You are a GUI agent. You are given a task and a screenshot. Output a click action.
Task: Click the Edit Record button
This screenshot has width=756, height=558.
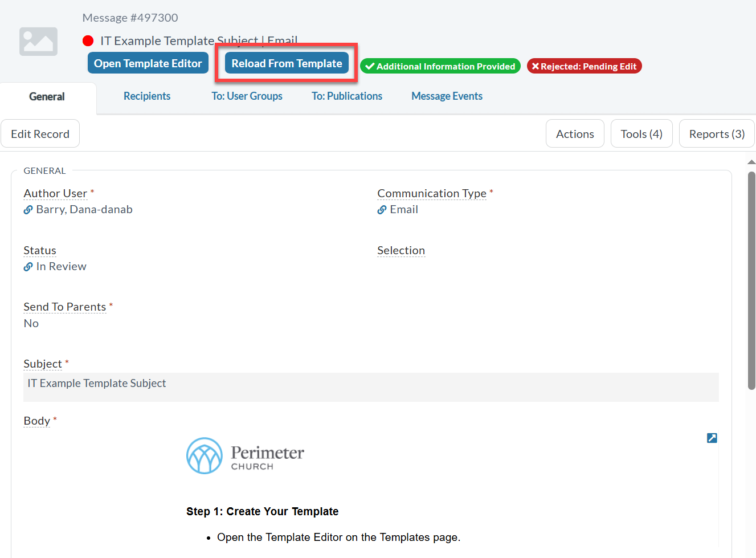pyautogui.click(x=40, y=134)
